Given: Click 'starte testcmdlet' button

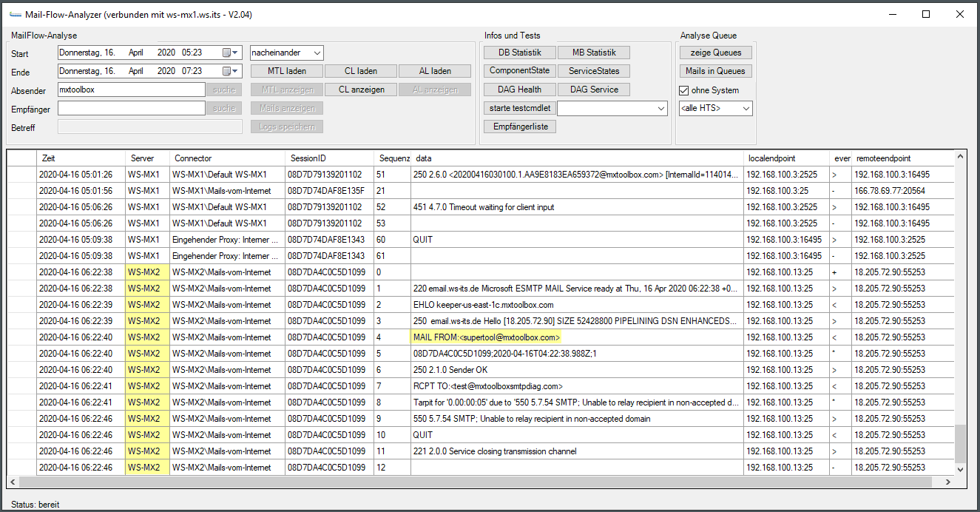Looking at the screenshot, I should tap(519, 108).
